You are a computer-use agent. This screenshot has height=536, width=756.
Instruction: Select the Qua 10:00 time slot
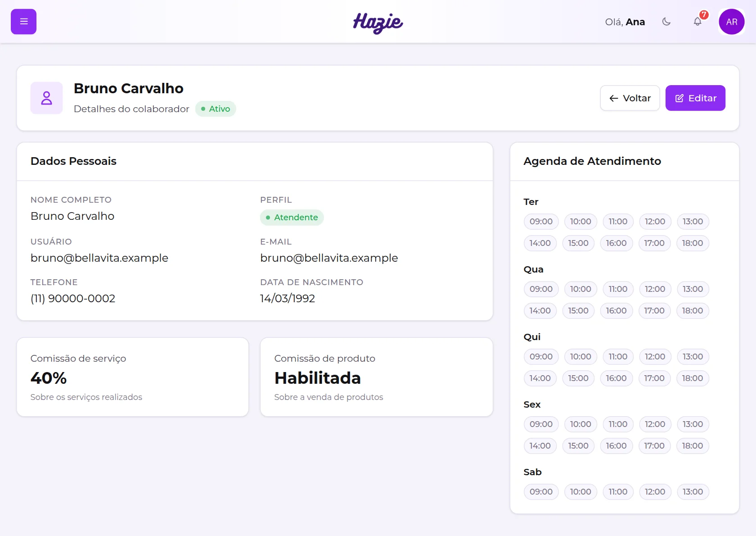(x=580, y=289)
